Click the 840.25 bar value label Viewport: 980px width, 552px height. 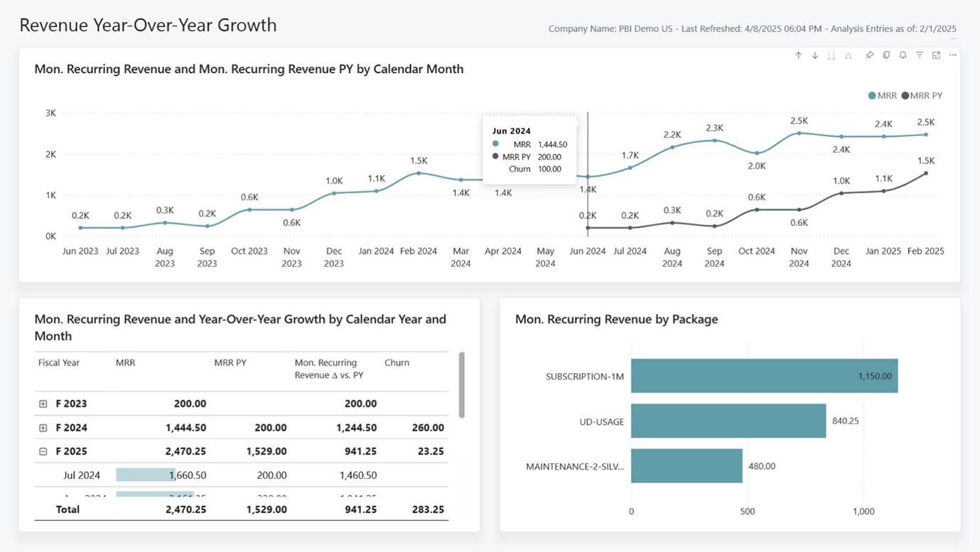tap(846, 421)
